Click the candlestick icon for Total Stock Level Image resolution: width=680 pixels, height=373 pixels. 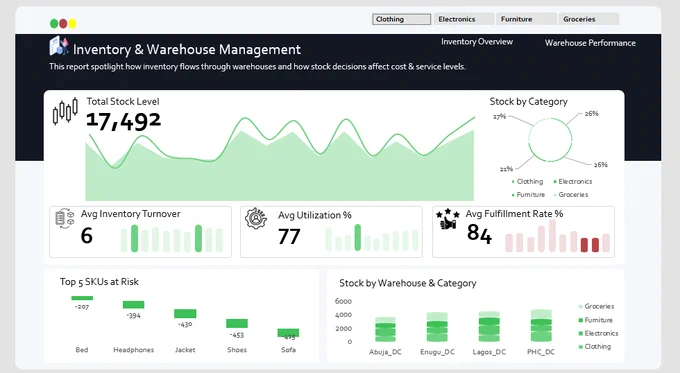click(x=65, y=111)
